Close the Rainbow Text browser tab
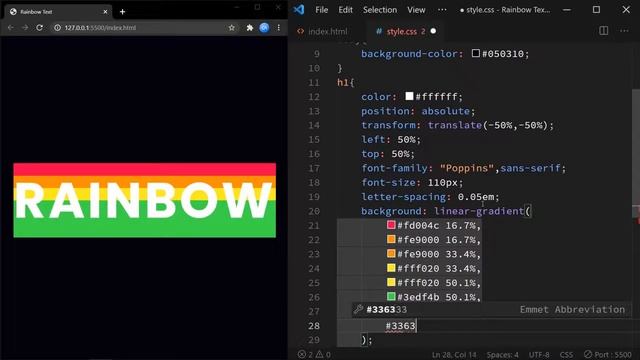This screenshot has width=640, height=360. pos(105,12)
